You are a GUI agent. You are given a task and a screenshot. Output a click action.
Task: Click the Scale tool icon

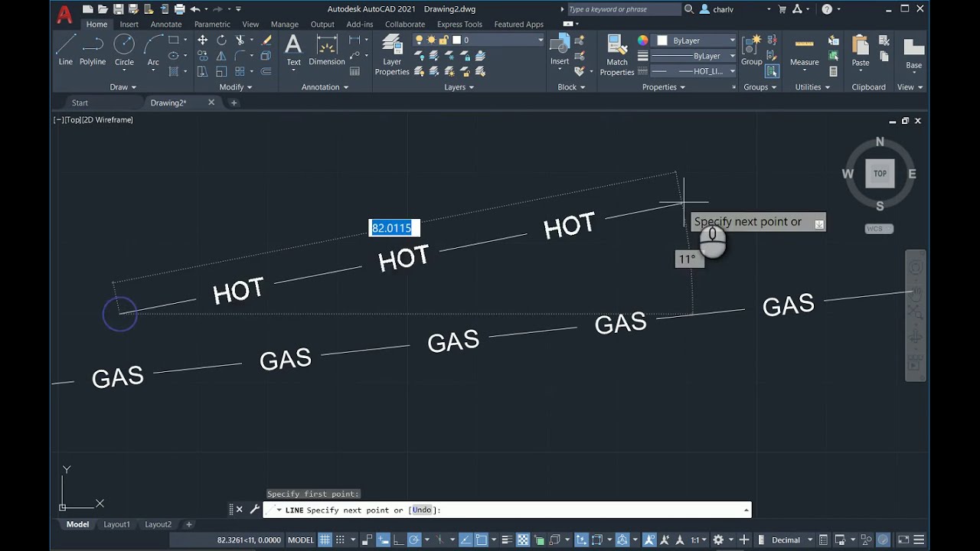tap(221, 71)
